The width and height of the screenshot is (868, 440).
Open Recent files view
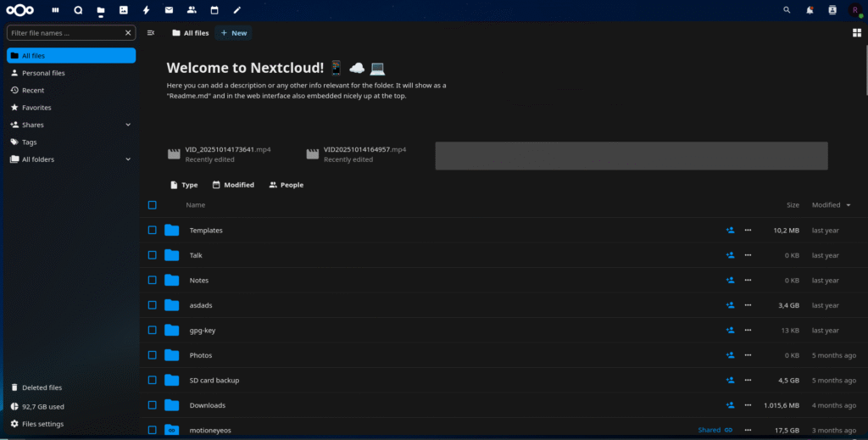(33, 90)
